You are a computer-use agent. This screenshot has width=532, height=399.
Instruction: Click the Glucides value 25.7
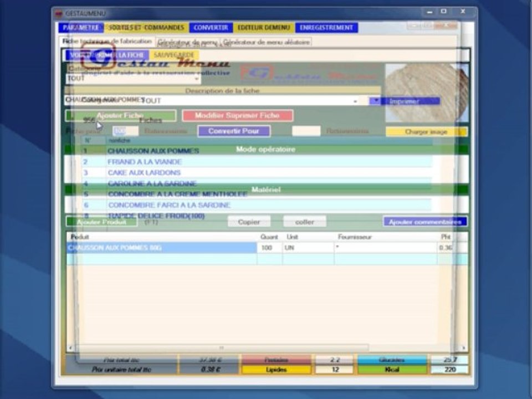coord(449,360)
